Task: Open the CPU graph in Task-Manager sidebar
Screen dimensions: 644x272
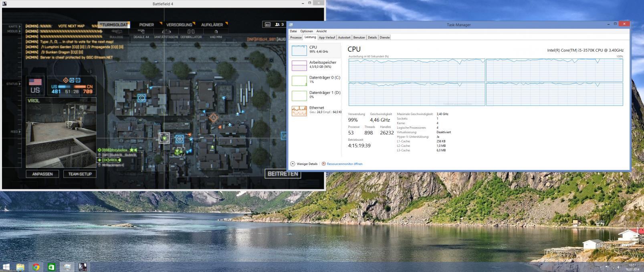Action: [x=316, y=50]
